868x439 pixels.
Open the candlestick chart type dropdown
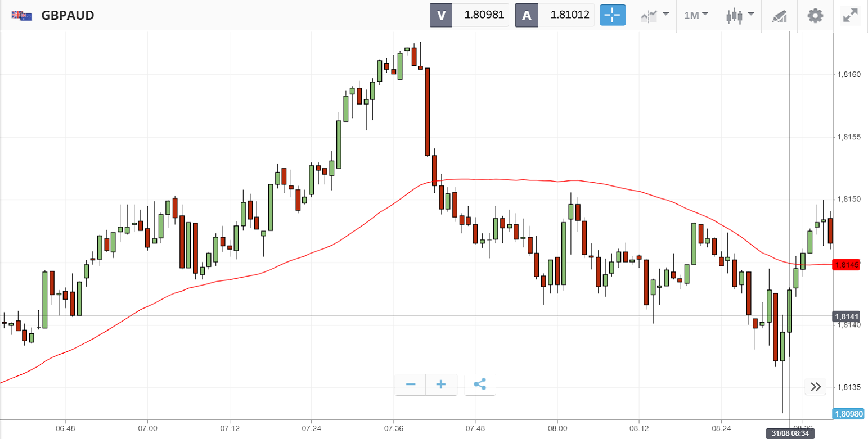click(x=739, y=15)
